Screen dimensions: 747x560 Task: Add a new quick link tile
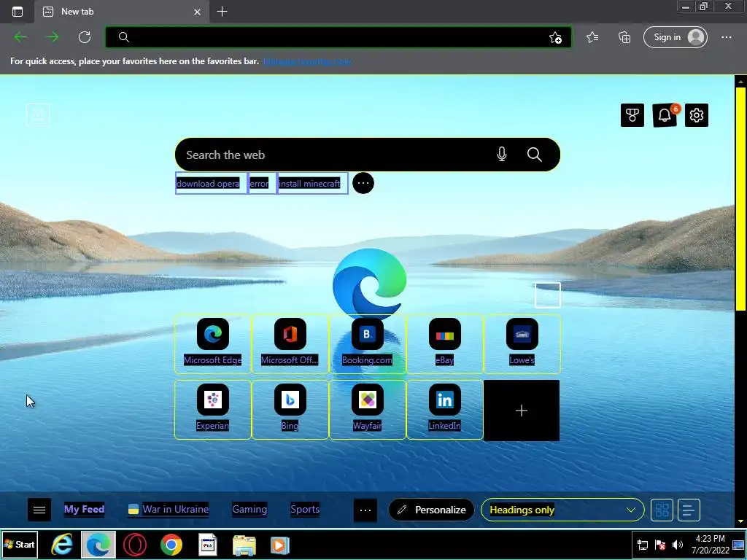(x=522, y=411)
